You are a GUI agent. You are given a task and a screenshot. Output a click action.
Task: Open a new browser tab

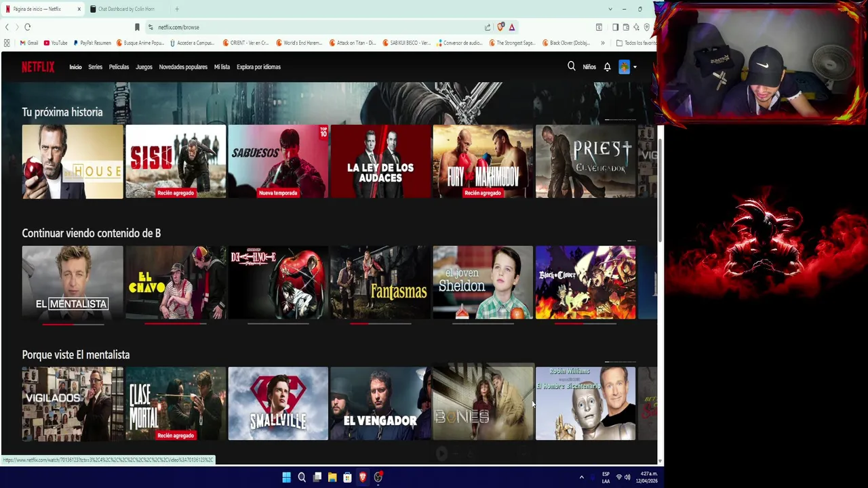[x=176, y=9]
